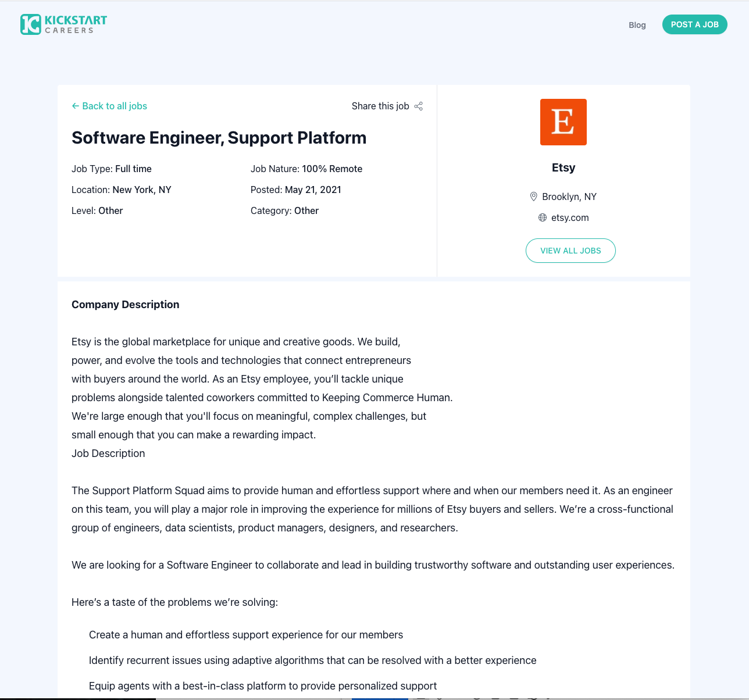This screenshot has height=700, width=749.
Task: Click the Share this job text
Action: (x=380, y=106)
